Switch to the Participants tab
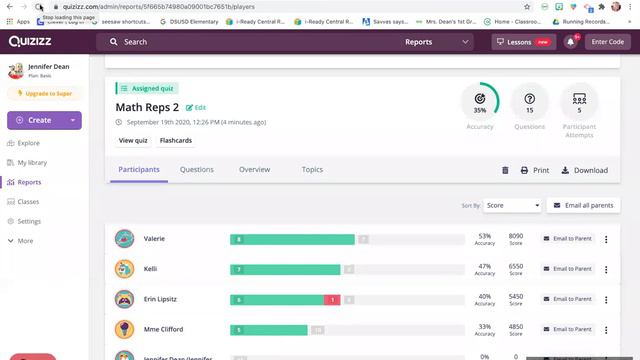640x360 pixels. [139, 170]
